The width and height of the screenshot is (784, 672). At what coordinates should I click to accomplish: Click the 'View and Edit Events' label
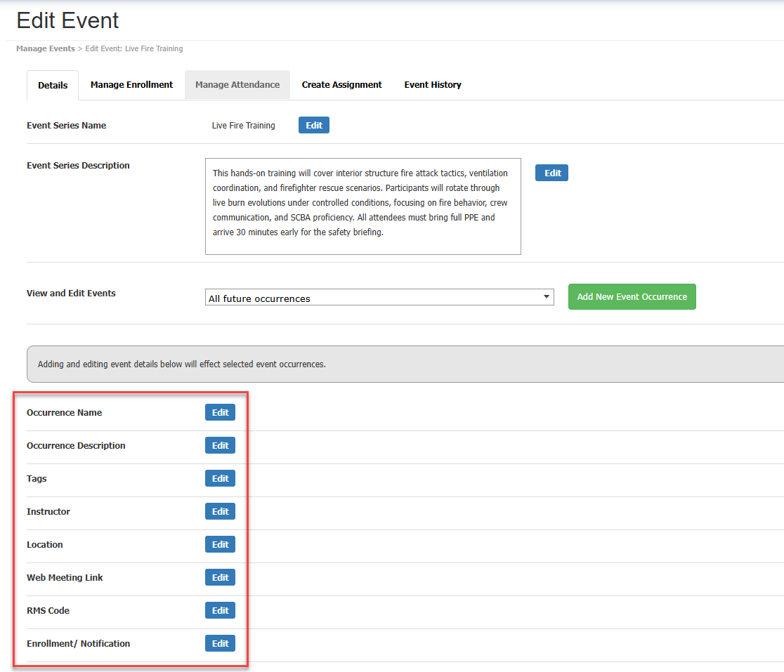[71, 294]
